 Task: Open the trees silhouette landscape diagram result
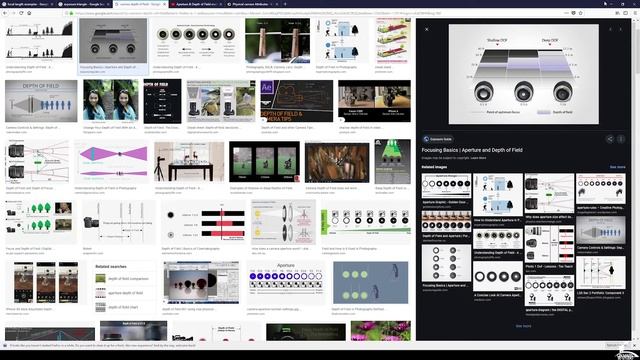(x=39, y=40)
